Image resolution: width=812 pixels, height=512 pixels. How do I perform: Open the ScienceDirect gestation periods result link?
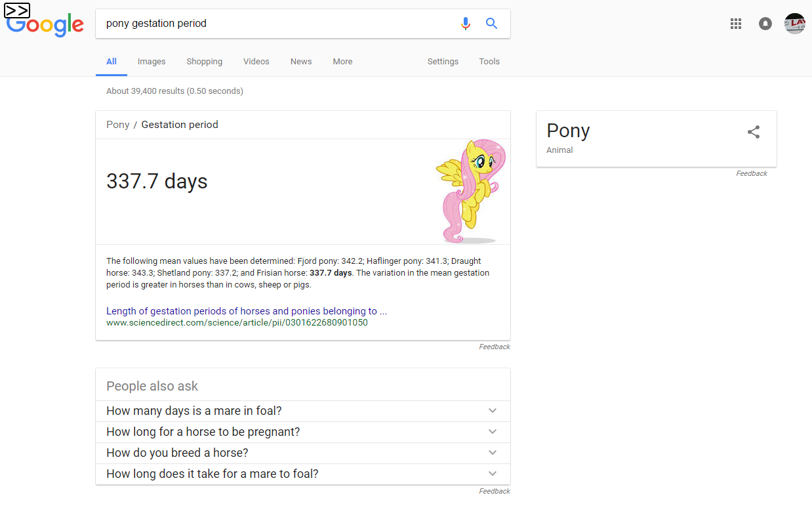[247, 311]
